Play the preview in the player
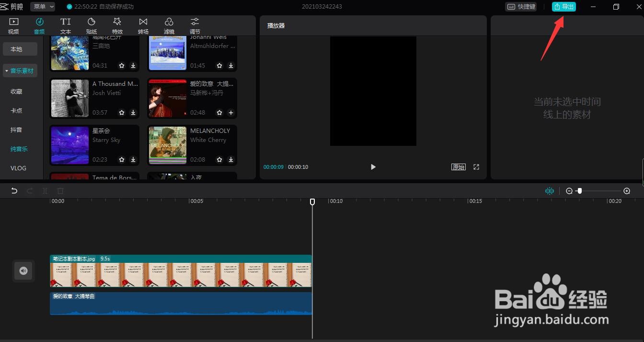This screenshot has width=644, height=342. pos(373,167)
